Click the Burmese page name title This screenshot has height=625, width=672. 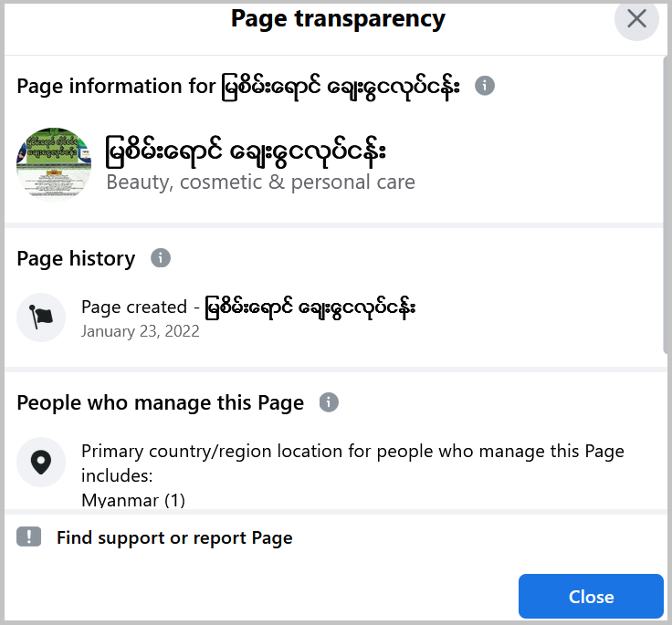(246, 151)
